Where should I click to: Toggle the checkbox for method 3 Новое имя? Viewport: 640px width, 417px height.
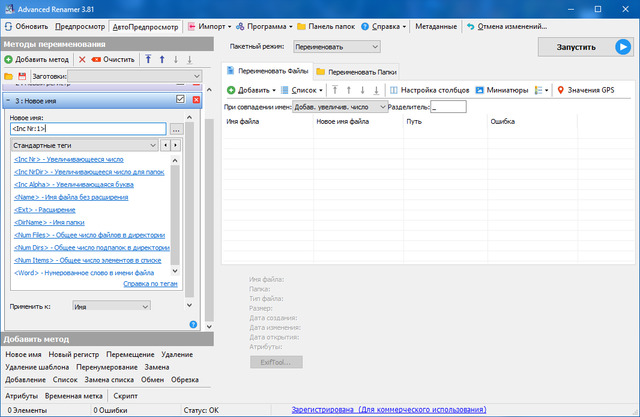180,100
